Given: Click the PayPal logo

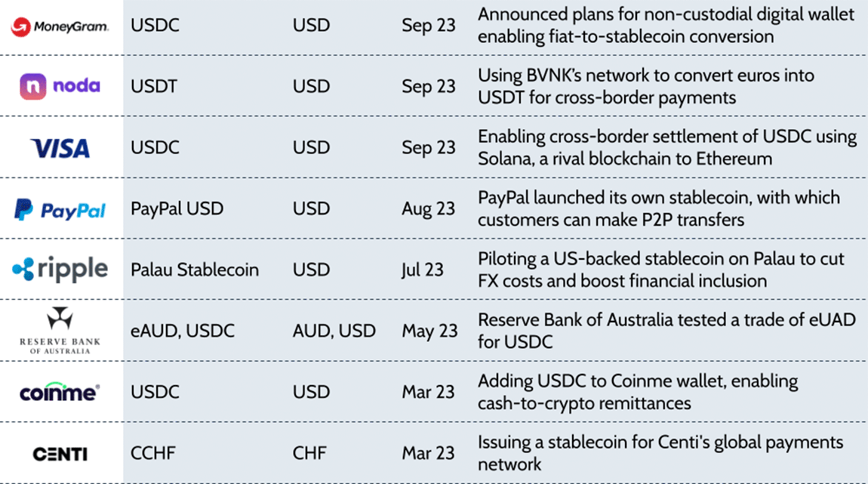Looking at the screenshot, I should pyautogui.click(x=60, y=209).
